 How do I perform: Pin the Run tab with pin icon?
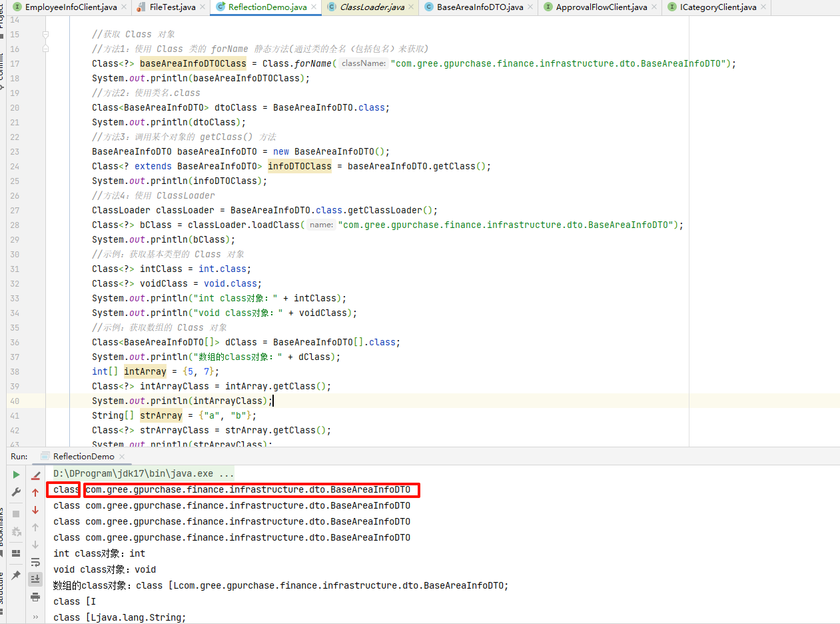tap(16, 575)
